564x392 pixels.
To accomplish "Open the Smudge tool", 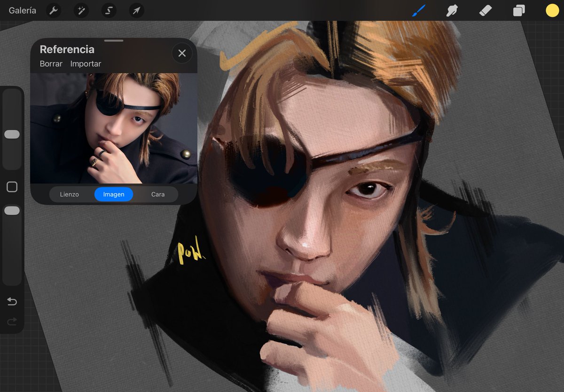I will 451,10.
